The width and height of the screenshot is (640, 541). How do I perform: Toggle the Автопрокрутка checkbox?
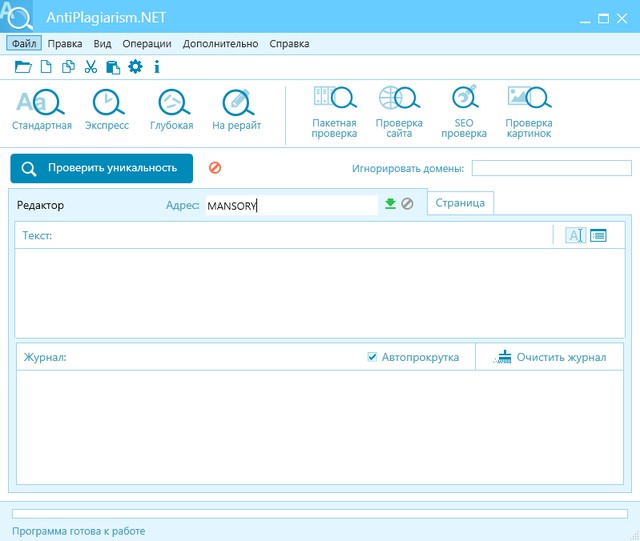point(373,357)
